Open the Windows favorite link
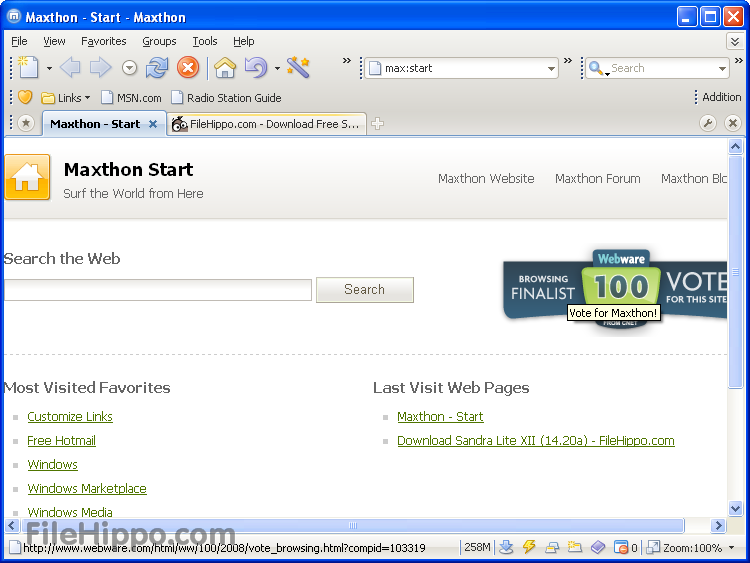 click(x=53, y=464)
